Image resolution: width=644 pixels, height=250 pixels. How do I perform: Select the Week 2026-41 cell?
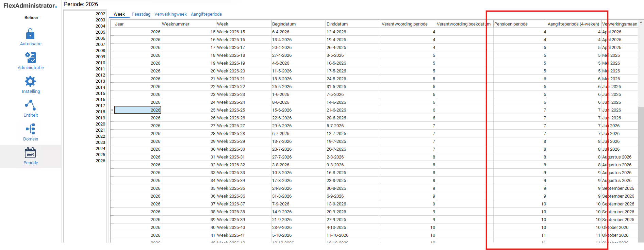pos(244,235)
